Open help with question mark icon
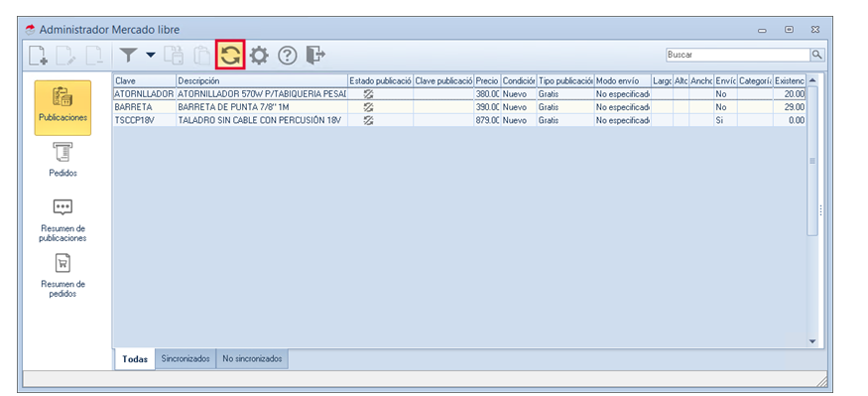The height and width of the screenshot is (396, 868). (288, 56)
